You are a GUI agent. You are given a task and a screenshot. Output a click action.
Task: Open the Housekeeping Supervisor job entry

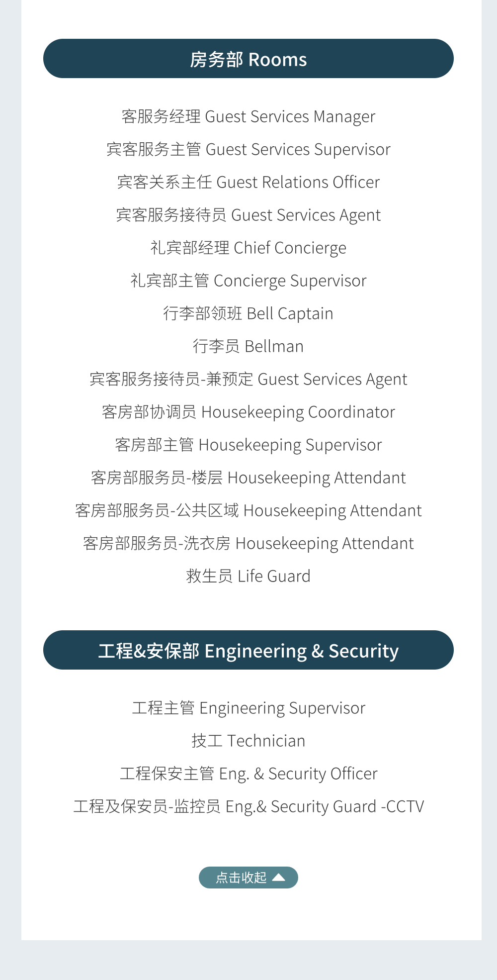pos(248,445)
